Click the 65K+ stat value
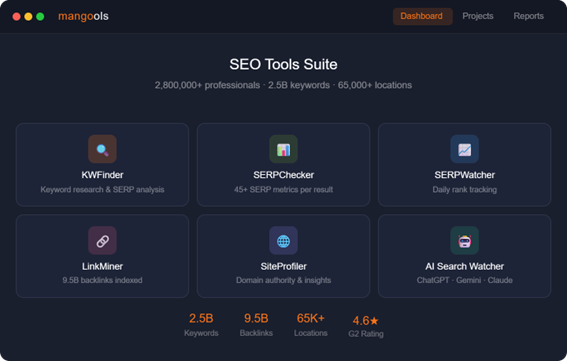567x361 pixels. click(x=311, y=319)
